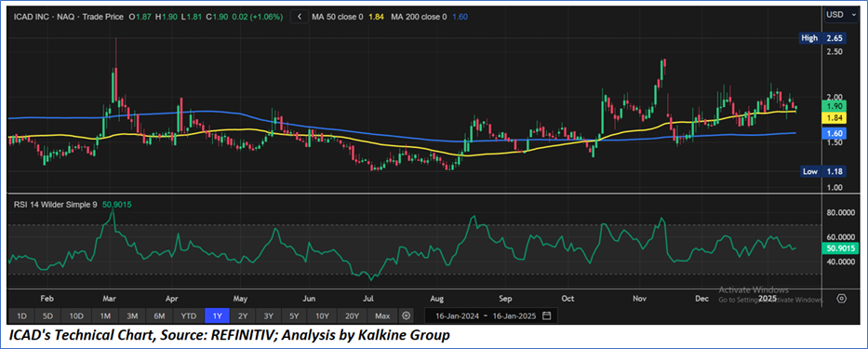The image size is (868, 349).
Task: Select the 2Y time range
Action: [x=243, y=315]
